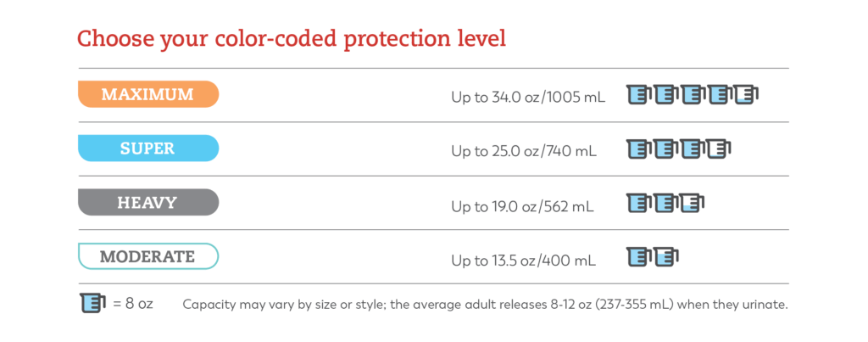Click the 'Up to 25.0 oz/740 mL' text
Image resolution: width=868 pixels, height=342 pixels.
coord(524,151)
